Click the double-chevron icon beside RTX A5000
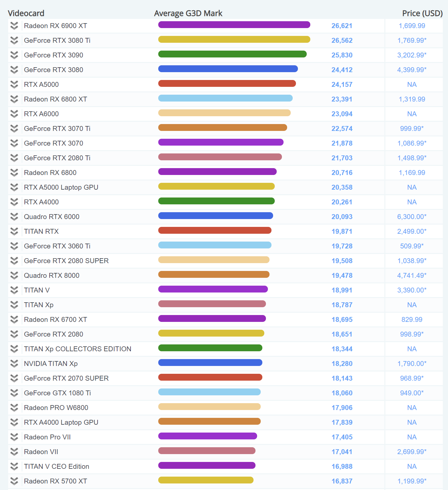Screen dimensions: 448x490 tap(14, 85)
